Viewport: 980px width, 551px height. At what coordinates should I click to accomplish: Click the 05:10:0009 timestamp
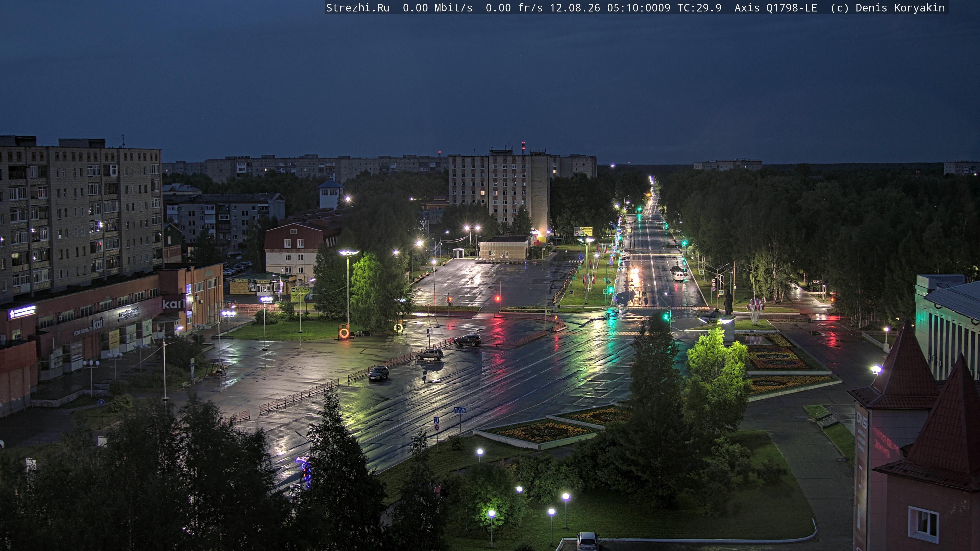(639, 8)
